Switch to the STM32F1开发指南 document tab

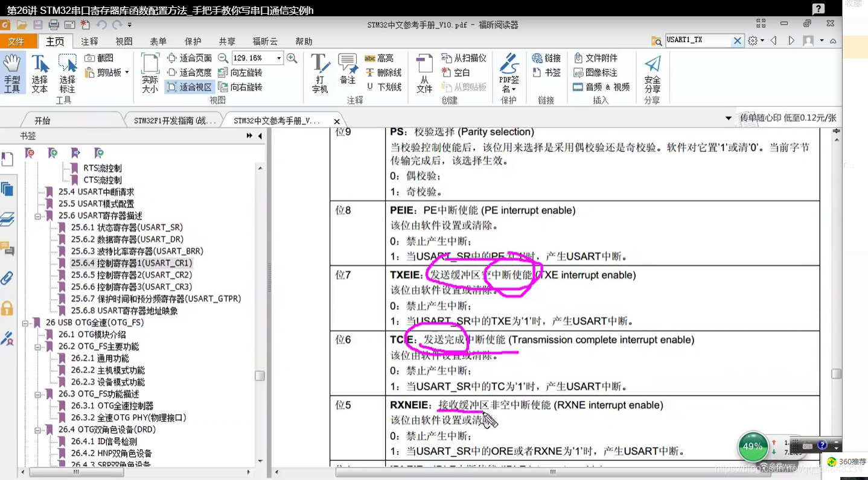pos(175,121)
